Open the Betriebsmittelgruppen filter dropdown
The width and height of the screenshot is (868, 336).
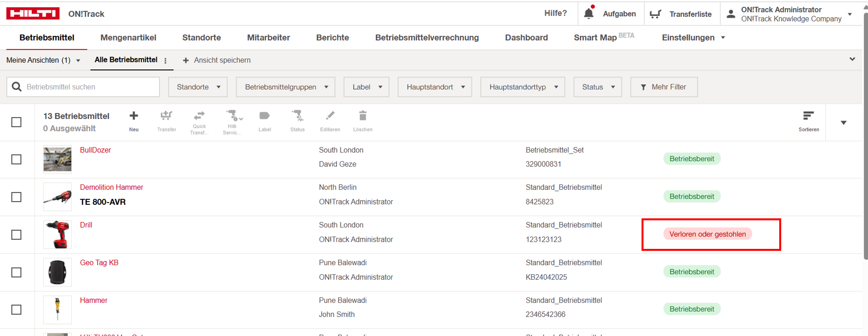coord(285,87)
